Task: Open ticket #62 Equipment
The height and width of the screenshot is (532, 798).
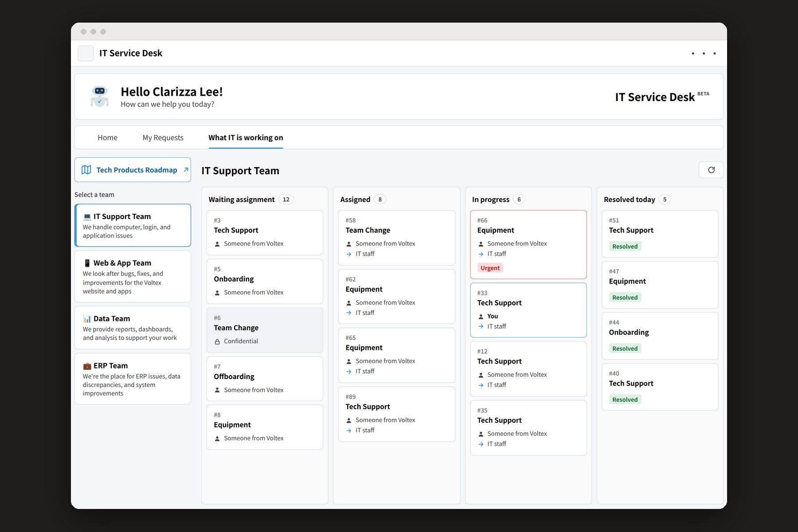Action: click(x=396, y=297)
